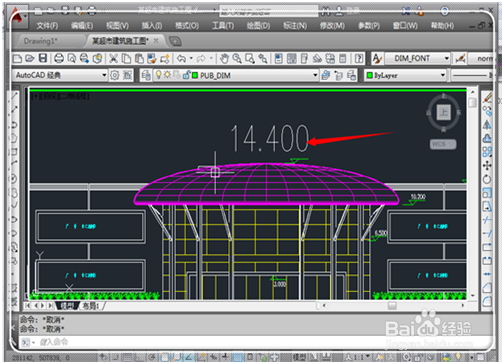Select the Move tool in right toolbar

click(487, 165)
